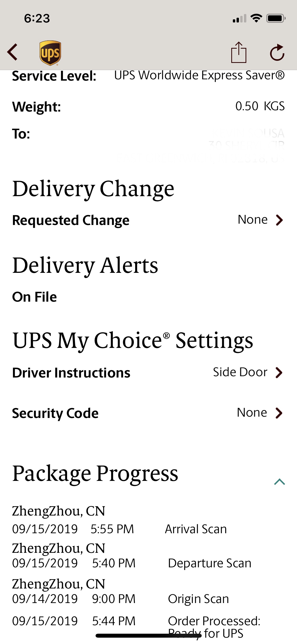Tap the cellular signal bars

click(x=239, y=19)
